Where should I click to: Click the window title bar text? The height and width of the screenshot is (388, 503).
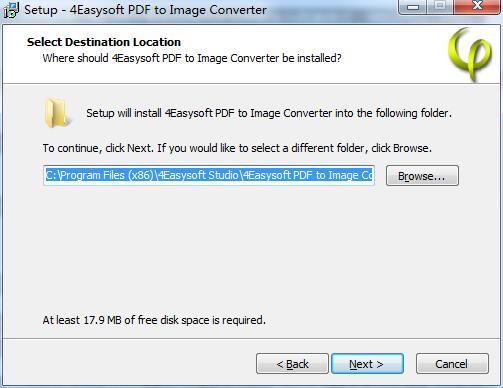[x=145, y=10]
